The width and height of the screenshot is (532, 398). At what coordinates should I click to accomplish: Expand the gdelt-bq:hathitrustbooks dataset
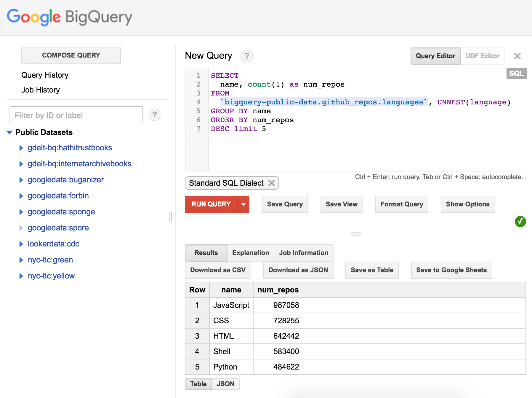21,148
